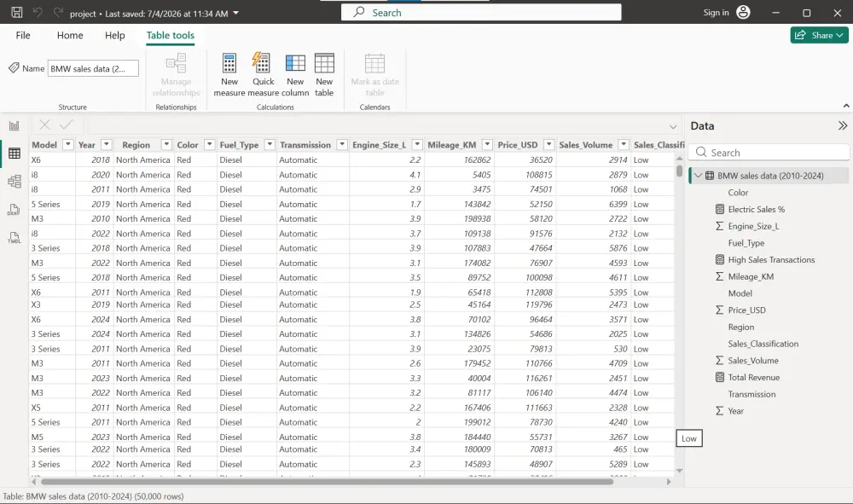Open Model view icon in sidebar
Viewport: 853px width, 504px height.
[15, 181]
